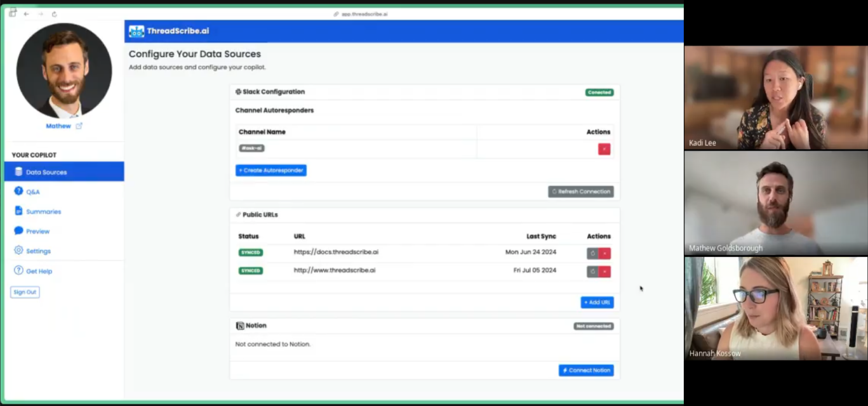The image size is (868, 406).
Task: Open the browser sidebar tabs icon
Action: point(12,13)
